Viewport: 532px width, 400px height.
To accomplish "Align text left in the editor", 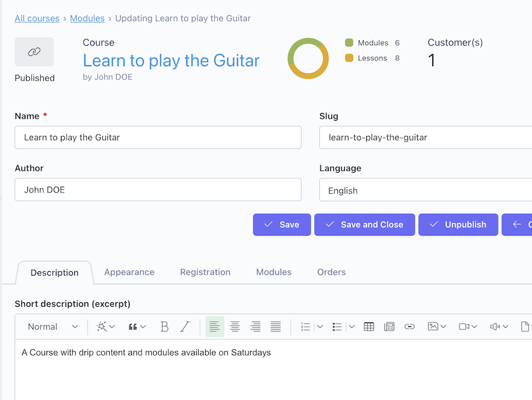I will click(215, 326).
